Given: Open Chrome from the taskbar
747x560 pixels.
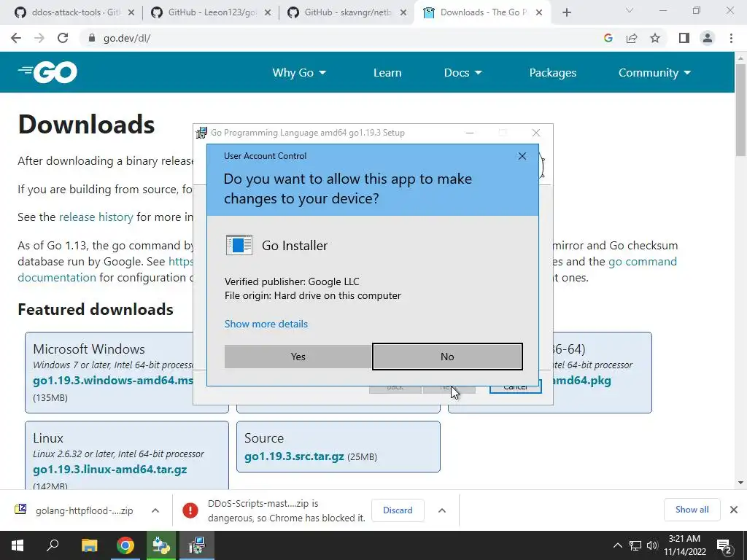Looking at the screenshot, I should (x=125, y=545).
